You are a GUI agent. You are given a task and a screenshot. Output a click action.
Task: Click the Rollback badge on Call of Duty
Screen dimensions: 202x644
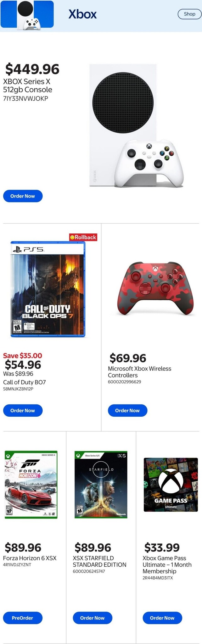click(84, 237)
